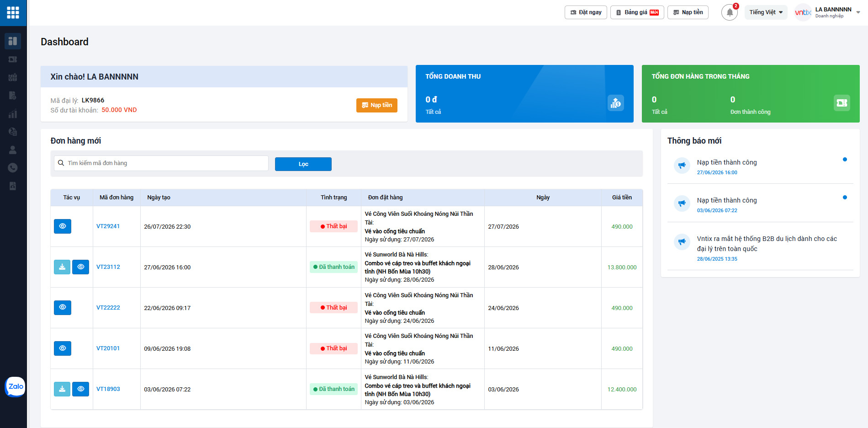Open the notification bell
This screenshot has height=428, width=868.
tap(730, 12)
